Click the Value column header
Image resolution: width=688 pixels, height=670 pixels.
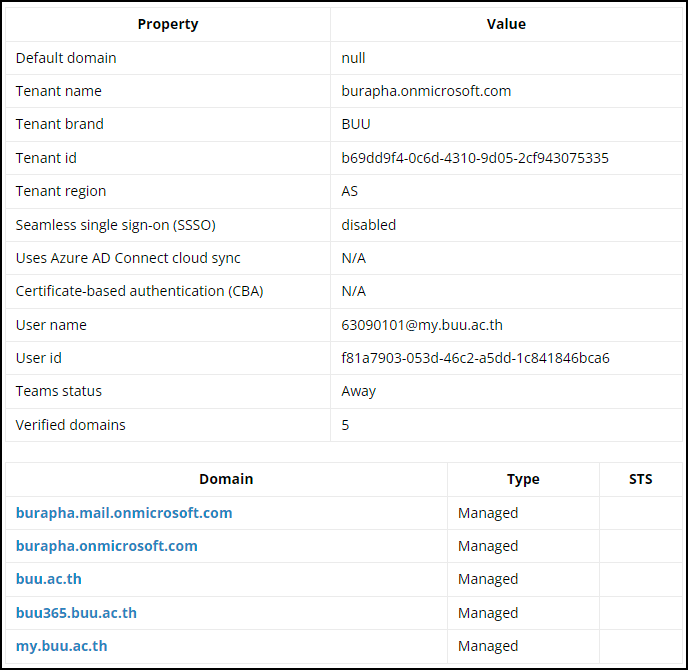(507, 24)
